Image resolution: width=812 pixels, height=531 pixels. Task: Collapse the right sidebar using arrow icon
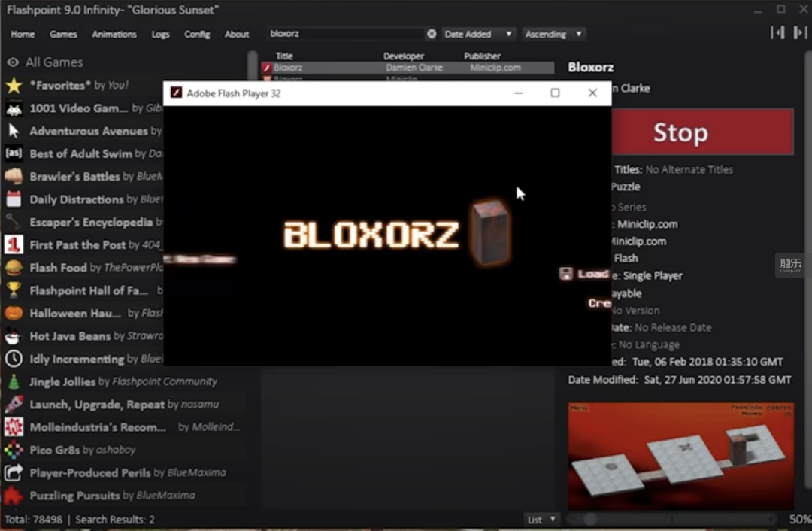coord(800,32)
